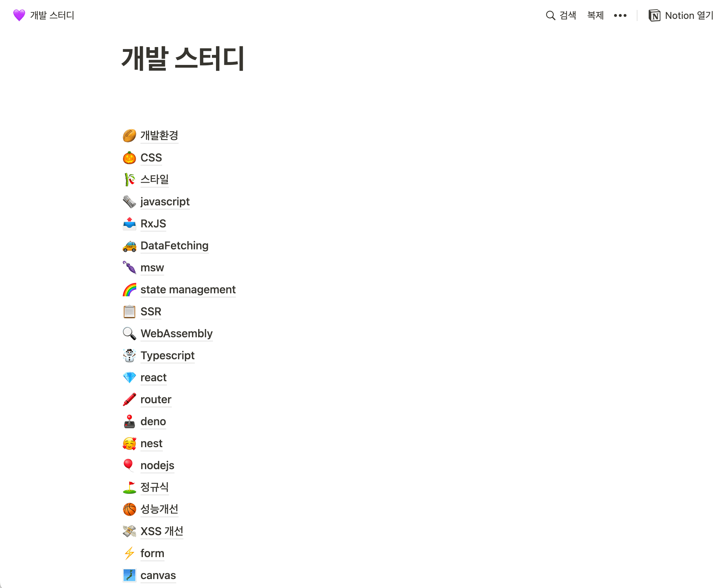Open the state management page
This screenshot has height=588, width=724.
point(188,290)
